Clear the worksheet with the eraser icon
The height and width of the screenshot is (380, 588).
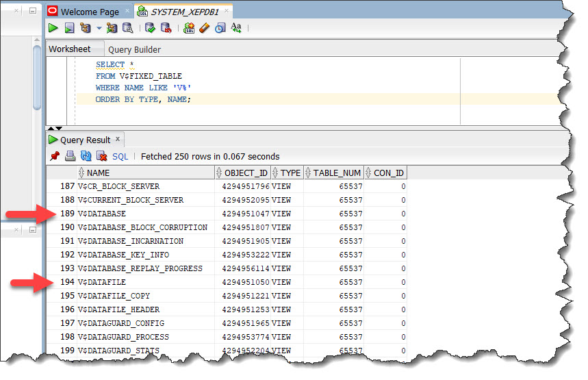point(205,28)
